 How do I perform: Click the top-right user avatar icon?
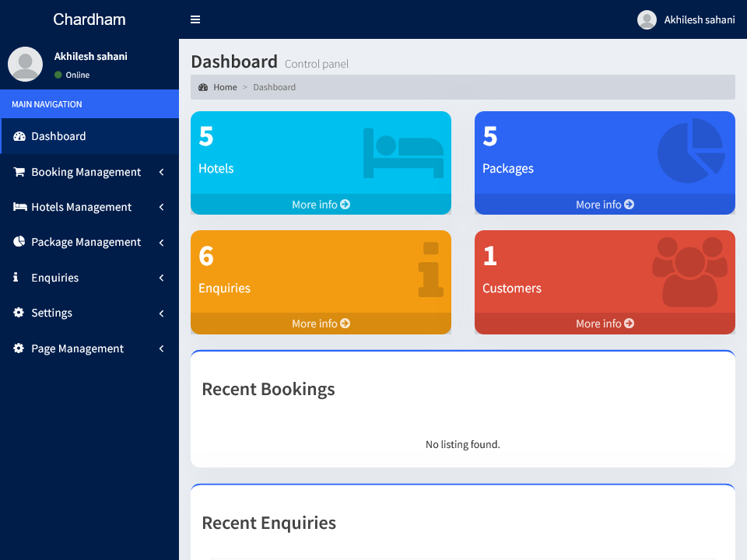pos(647,20)
